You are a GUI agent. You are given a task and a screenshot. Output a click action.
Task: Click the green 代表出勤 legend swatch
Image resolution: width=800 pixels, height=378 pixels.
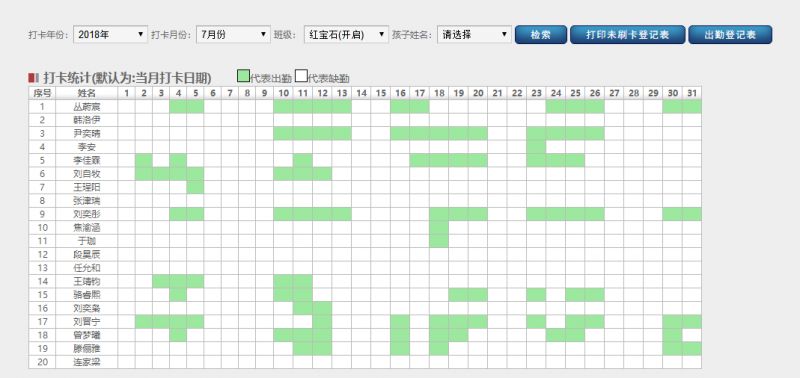243,77
